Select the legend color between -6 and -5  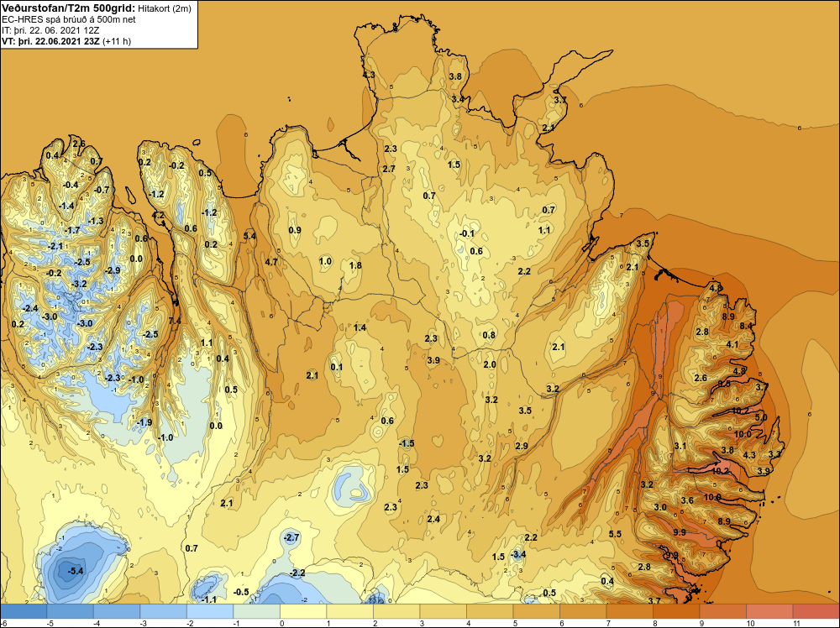24,611
